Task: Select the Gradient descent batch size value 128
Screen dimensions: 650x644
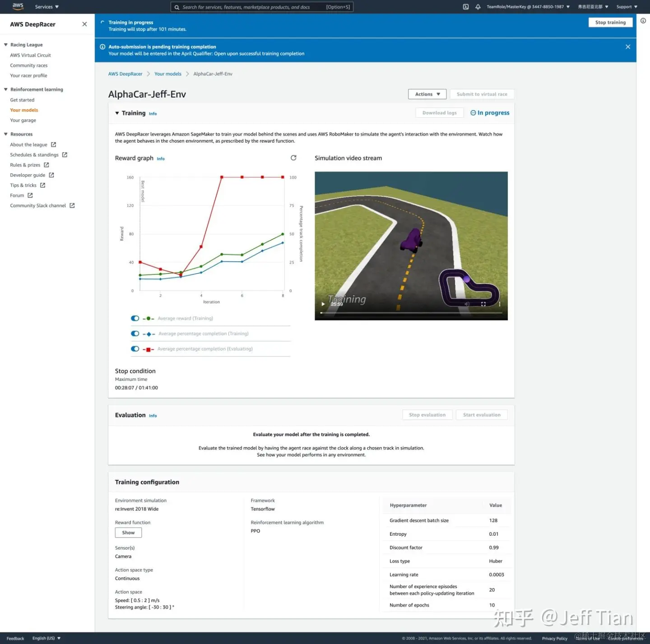Action: click(493, 521)
